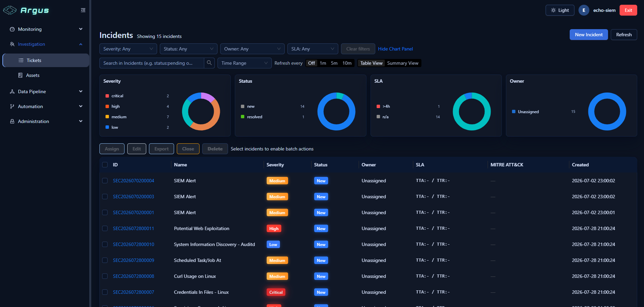Viewport: 644px width, 307px height.
Task: Select the Table View tab
Action: pos(371,63)
